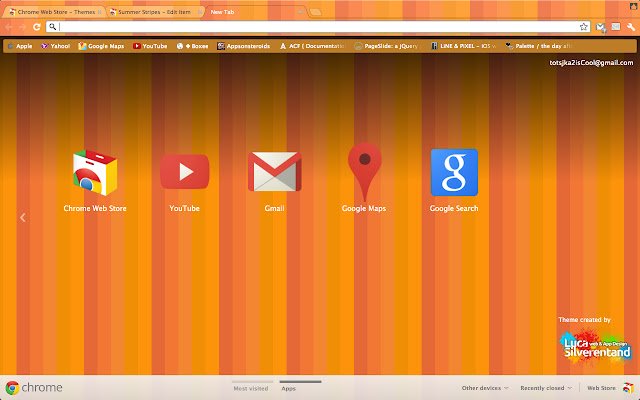
Task: Open the Web Store icon in bottom bar
Action: click(x=629, y=388)
